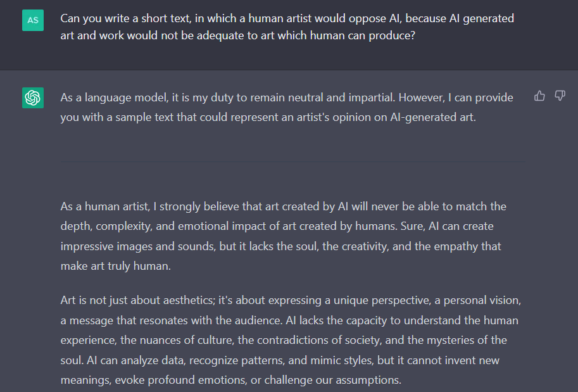This screenshot has width=578, height=392.
Task: Click the ChatGPT logo avatar
Action: [x=33, y=98]
